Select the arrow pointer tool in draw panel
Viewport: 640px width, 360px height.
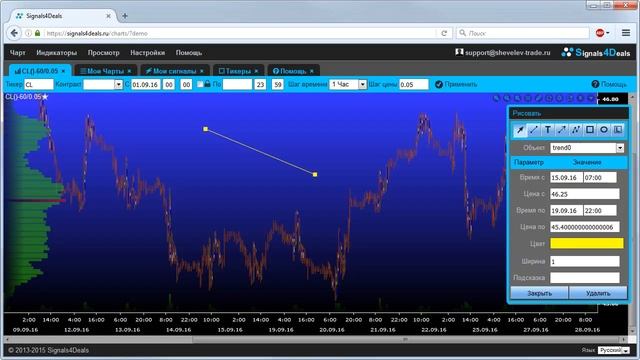(520, 130)
